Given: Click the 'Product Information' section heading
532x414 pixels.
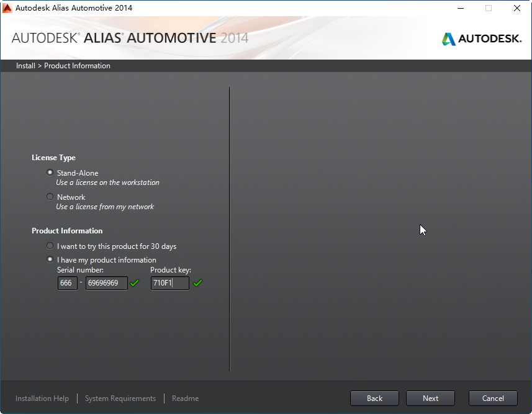Looking at the screenshot, I should (67, 231).
